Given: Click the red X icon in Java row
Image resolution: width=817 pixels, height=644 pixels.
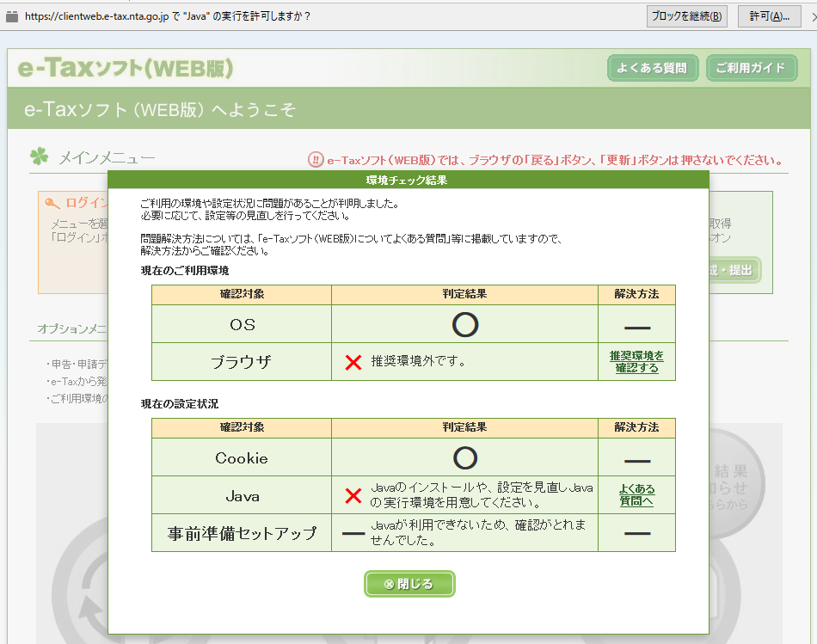Looking at the screenshot, I should pyautogui.click(x=353, y=495).
